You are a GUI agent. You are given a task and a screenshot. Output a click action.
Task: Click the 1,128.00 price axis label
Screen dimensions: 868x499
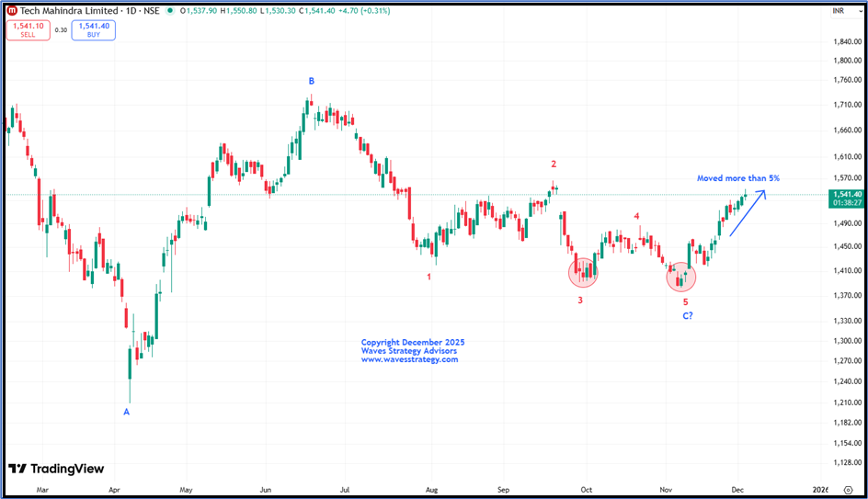click(x=848, y=462)
